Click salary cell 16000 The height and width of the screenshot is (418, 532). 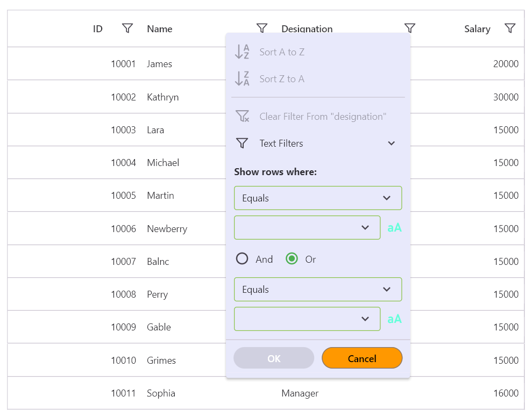pos(506,393)
